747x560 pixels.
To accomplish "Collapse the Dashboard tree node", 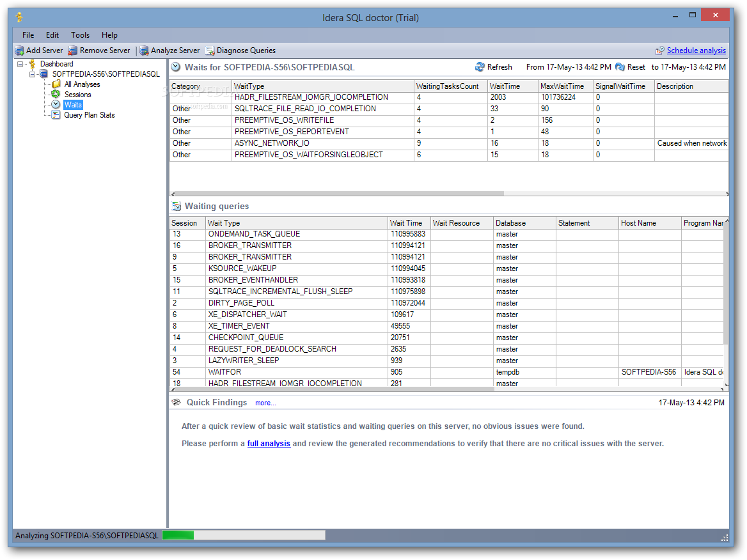I will (20, 64).
